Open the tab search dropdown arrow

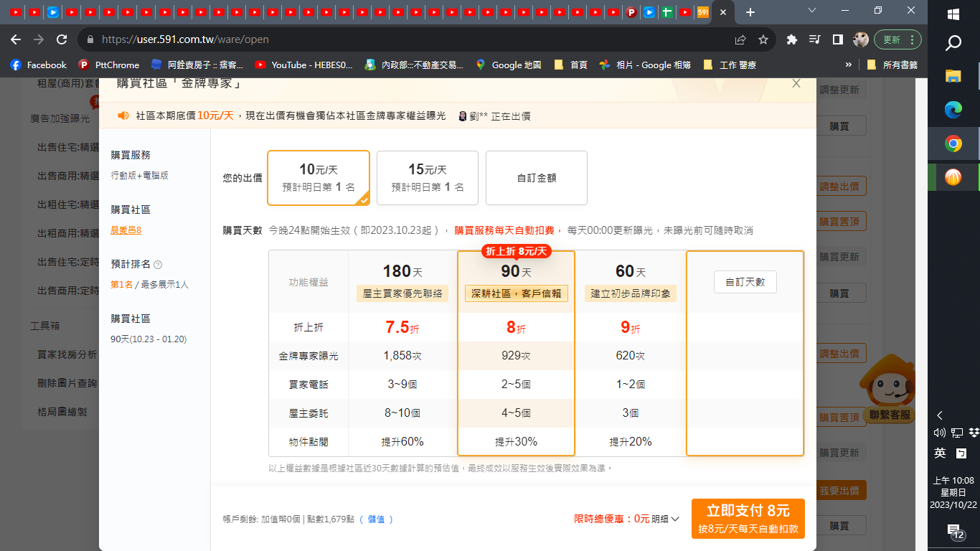tap(812, 11)
